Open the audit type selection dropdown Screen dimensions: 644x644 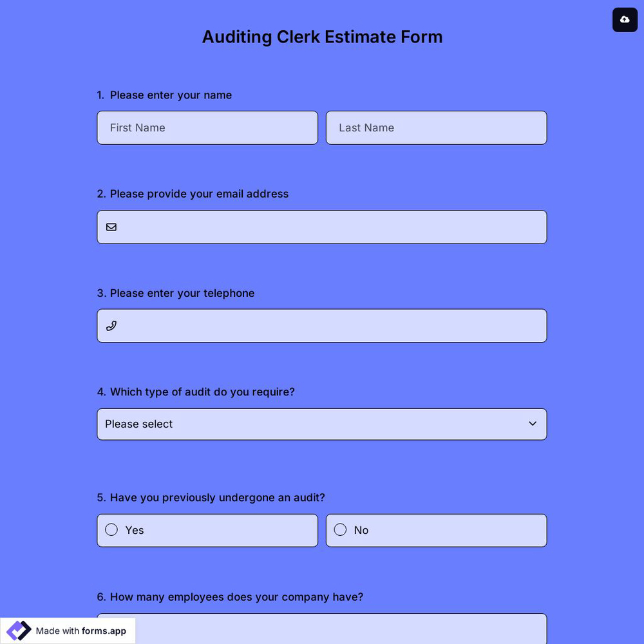point(322,424)
